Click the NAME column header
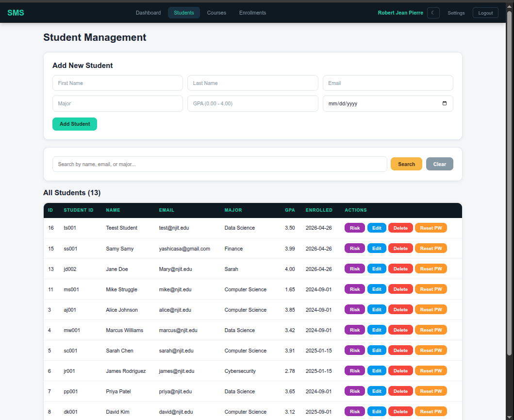This screenshot has height=420, width=514. pos(113,210)
